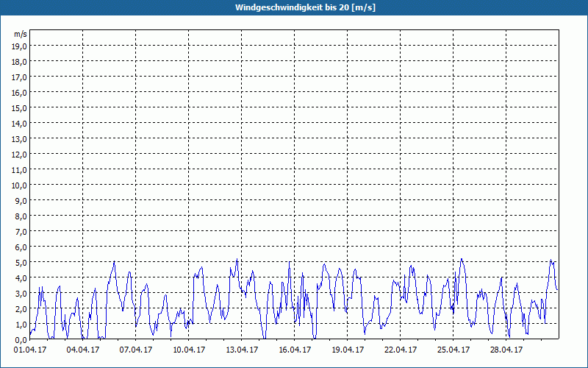Click the '7,0' y-axis label
This screenshot has width=588, height=368.
[21, 231]
